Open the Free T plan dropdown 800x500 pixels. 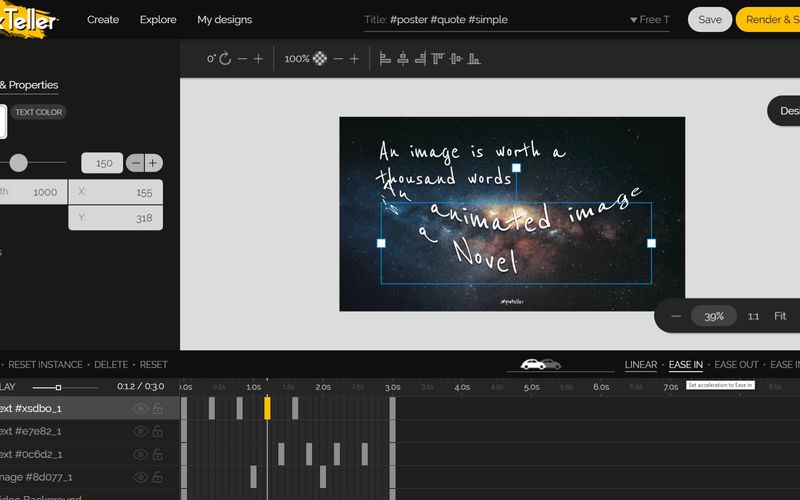pyautogui.click(x=649, y=19)
